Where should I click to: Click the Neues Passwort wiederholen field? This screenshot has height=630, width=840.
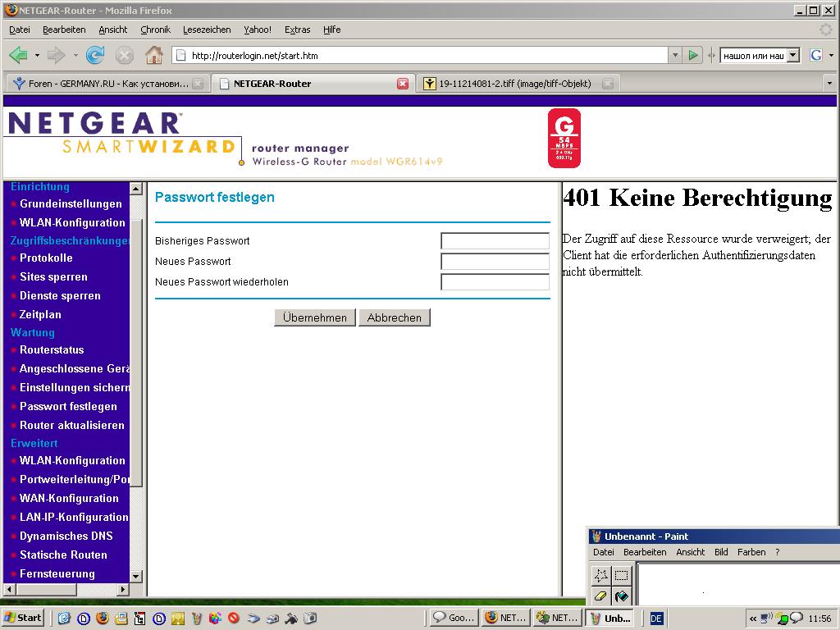tap(495, 282)
